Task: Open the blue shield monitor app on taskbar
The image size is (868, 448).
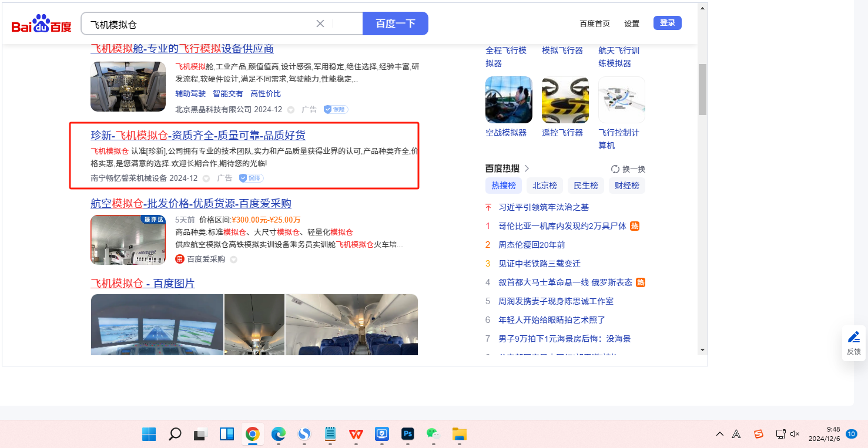Action: tap(382, 434)
